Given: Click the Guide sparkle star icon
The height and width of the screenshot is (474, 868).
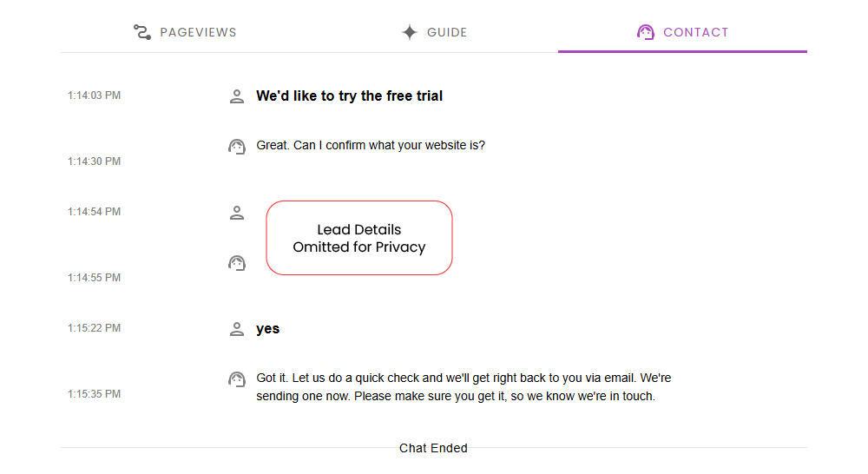Looking at the screenshot, I should (x=410, y=32).
